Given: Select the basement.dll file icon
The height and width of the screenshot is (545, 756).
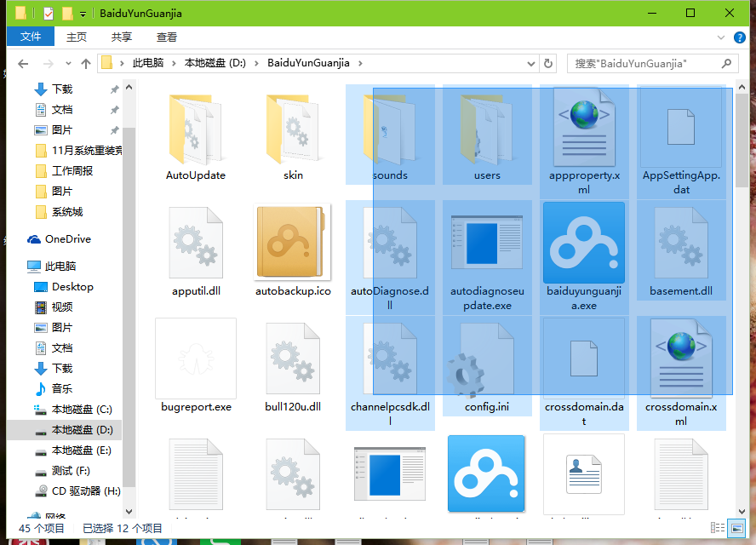Looking at the screenshot, I should click(681, 243).
